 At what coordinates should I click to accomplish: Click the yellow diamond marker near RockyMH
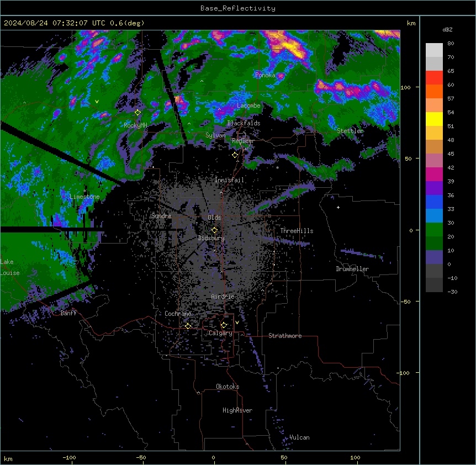pyautogui.click(x=137, y=113)
